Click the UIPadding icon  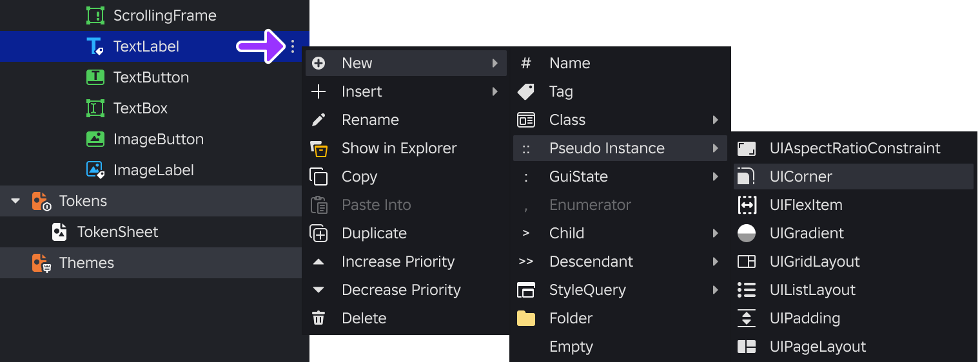point(747,318)
